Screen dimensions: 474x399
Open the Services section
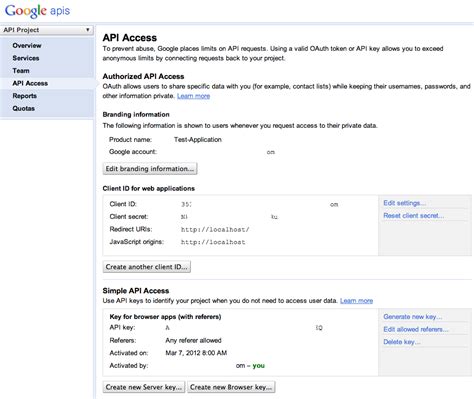26,58
